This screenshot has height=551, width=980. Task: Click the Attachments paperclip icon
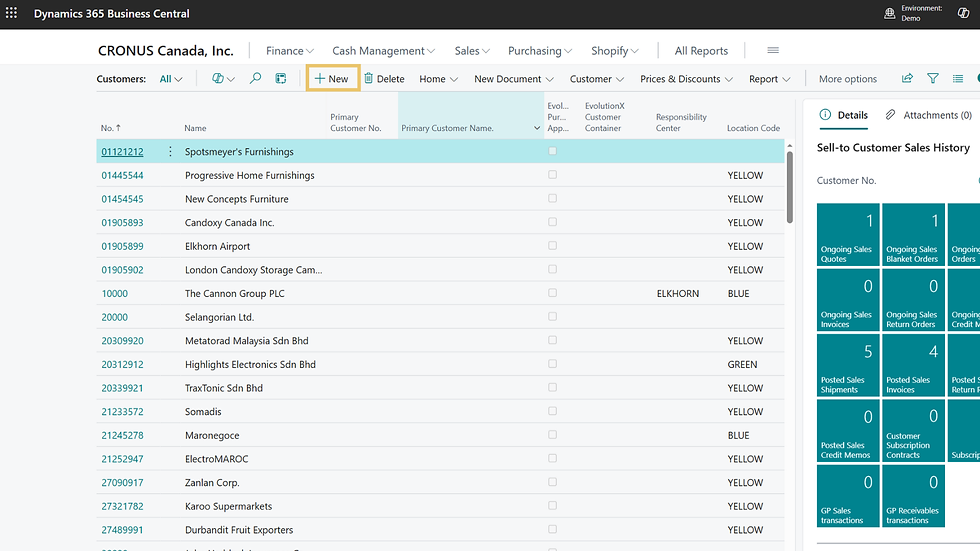[x=890, y=114]
